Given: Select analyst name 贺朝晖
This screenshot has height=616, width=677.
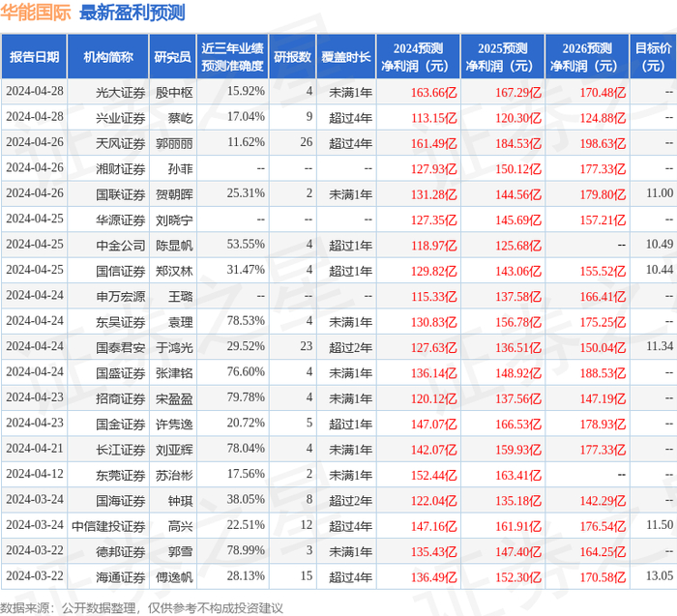Looking at the screenshot, I should [174, 194].
